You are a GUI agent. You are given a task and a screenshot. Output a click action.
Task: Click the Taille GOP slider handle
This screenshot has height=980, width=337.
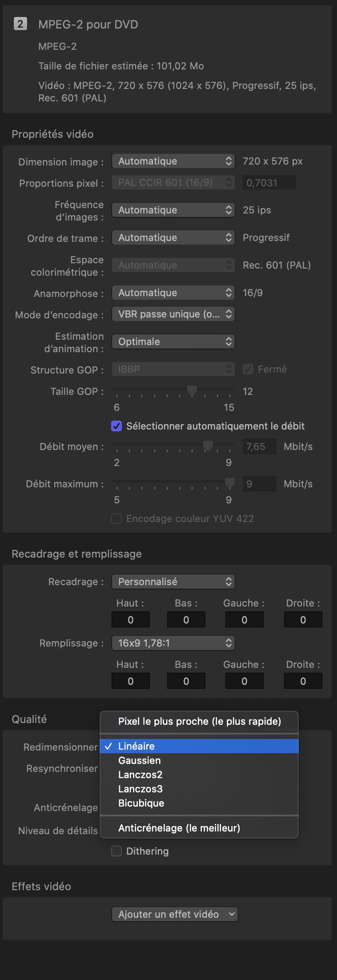(192, 391)
